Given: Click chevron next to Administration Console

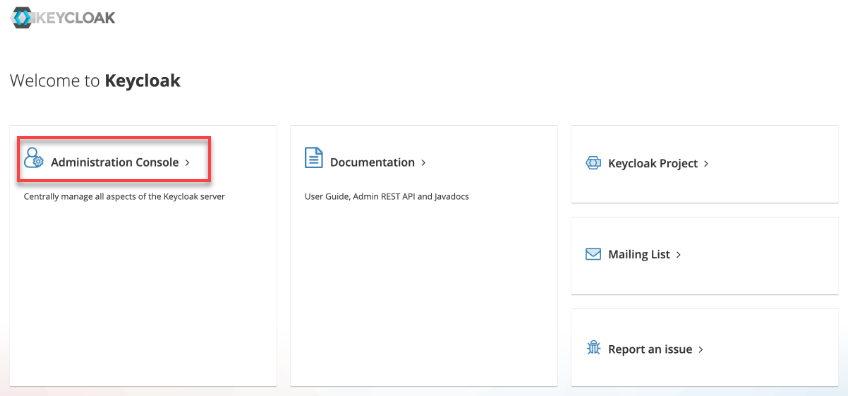Looking at the screenshot, I should click(187, 163).
